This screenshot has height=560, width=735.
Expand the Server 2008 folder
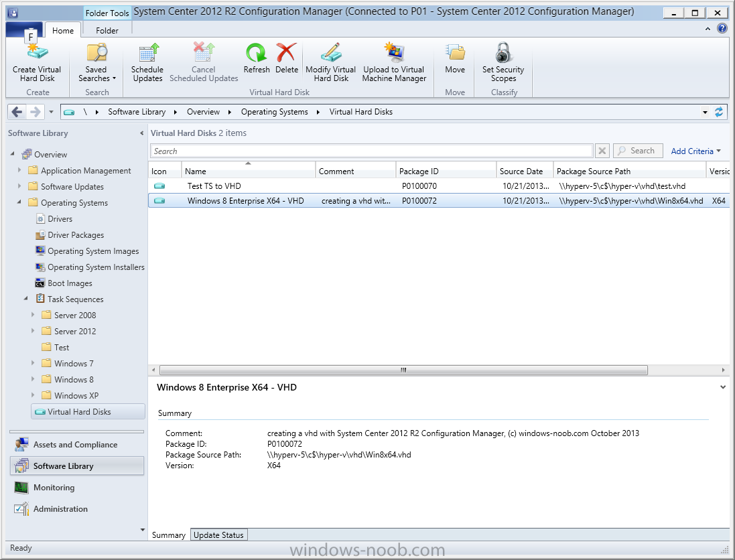coord(33,315)
